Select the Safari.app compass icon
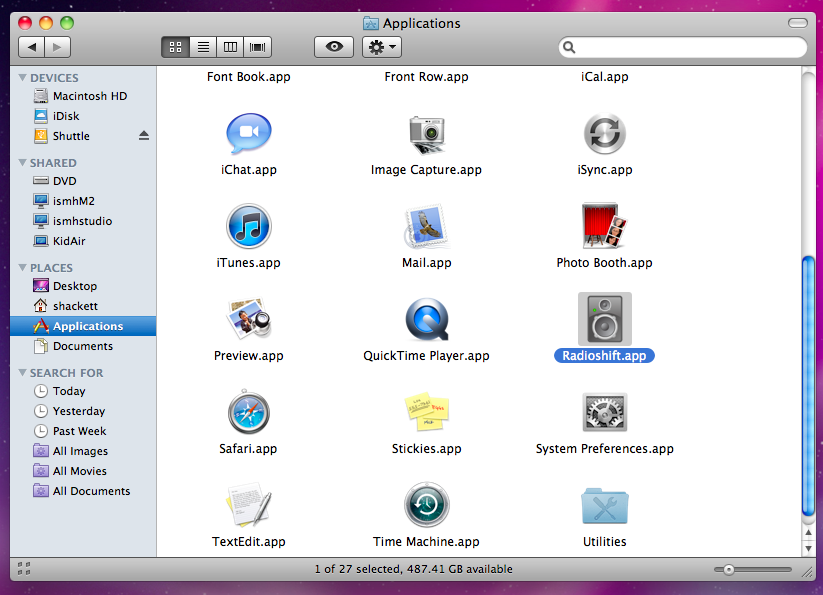The height and width of the screenshot is (595, 823). [249, 412]
